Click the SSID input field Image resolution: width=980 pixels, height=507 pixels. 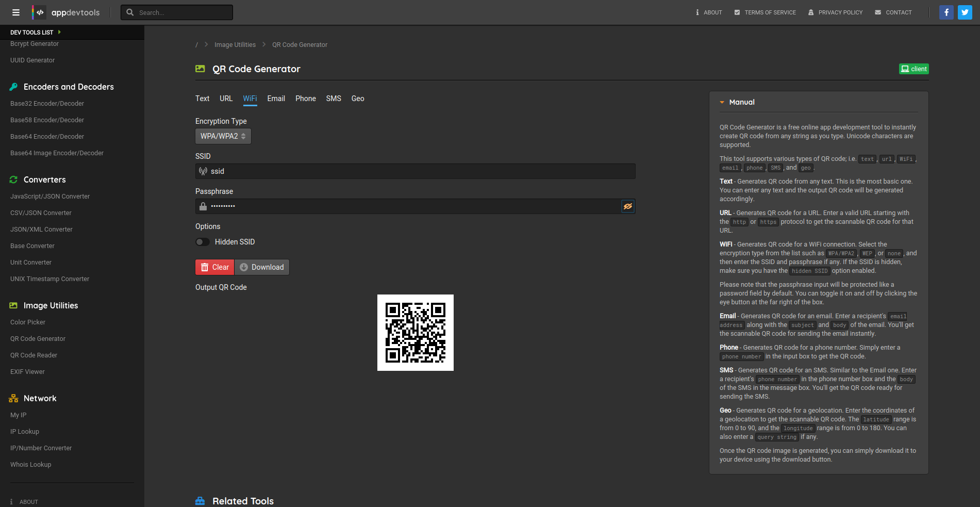tap(415, 171)
